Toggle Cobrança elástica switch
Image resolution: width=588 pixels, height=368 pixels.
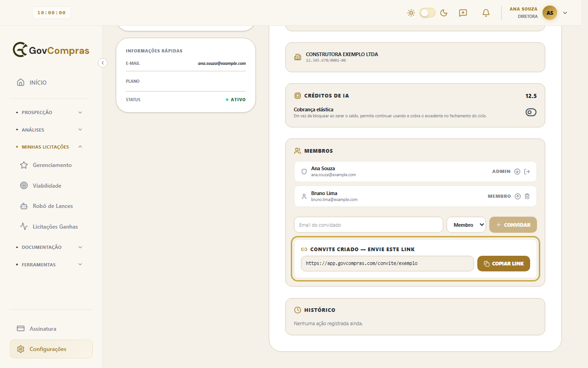(x=531, y=112)
